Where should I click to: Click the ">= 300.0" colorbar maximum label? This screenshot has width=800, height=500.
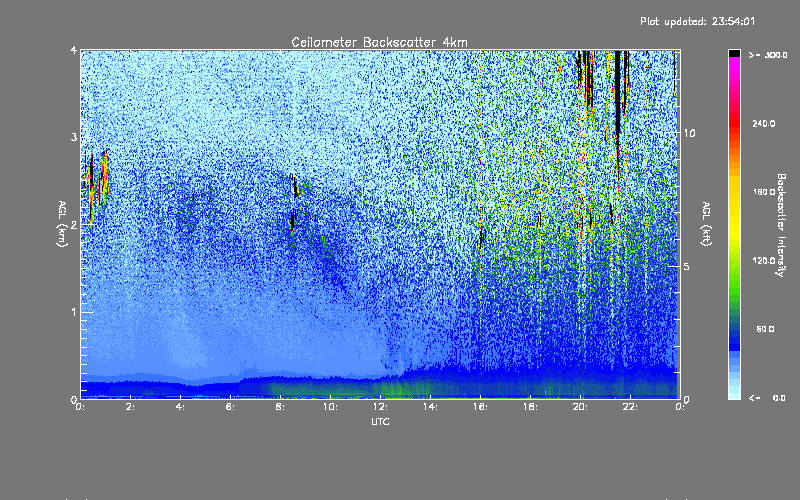768,55
